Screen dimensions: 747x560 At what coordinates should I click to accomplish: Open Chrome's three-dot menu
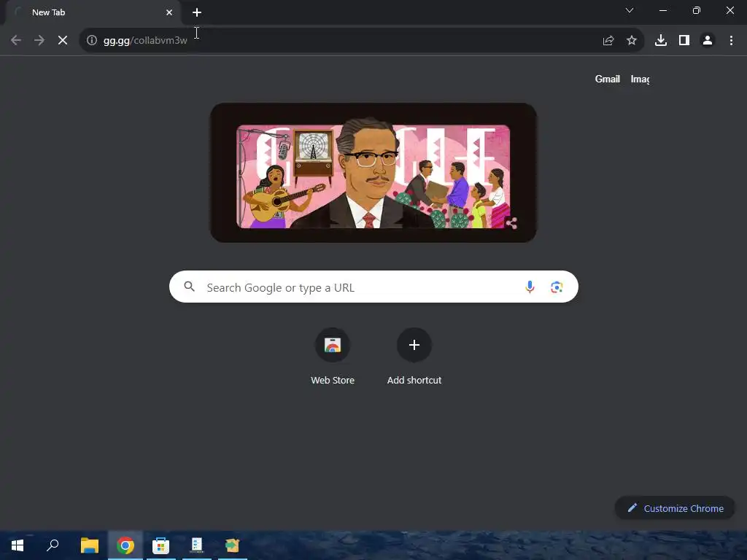pyautogui.click(x=731, y=41)
